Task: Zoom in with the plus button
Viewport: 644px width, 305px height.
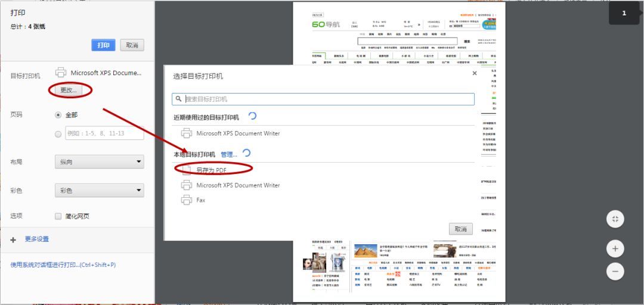Action: [615, 248]
